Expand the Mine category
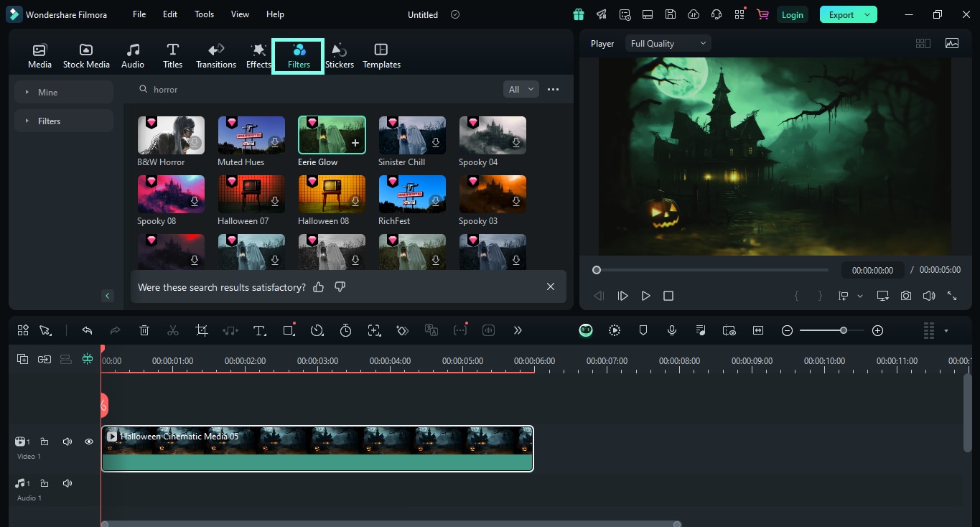 (x=64, y=92)
